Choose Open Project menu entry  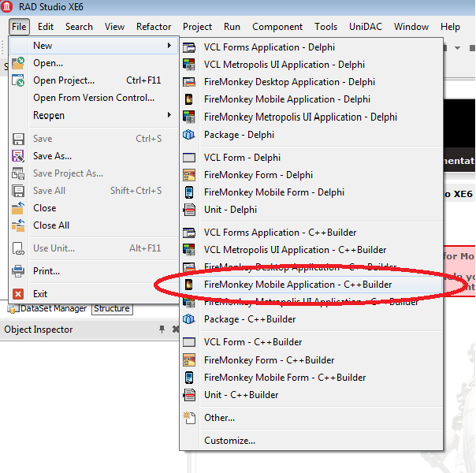[x=94, y=80]
